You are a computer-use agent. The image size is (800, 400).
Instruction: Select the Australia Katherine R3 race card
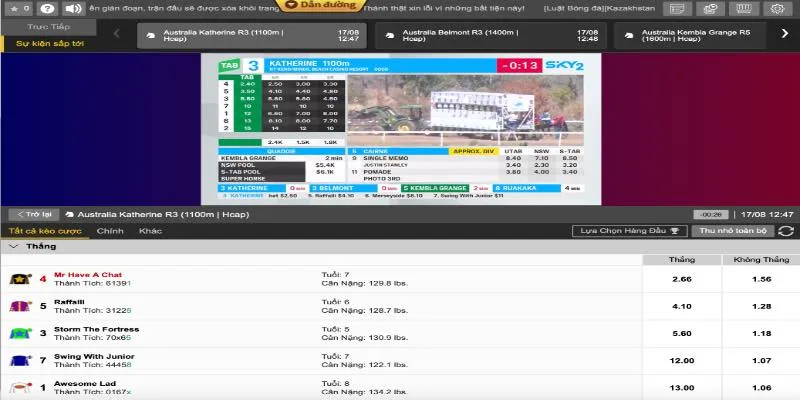click(252, 35)
